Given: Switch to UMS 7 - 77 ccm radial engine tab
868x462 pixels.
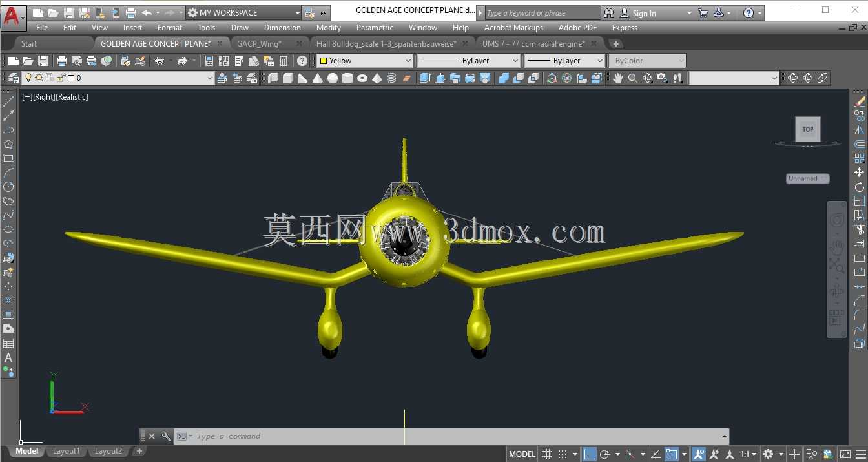Looking at the screenshot, I should coord(533,44).
